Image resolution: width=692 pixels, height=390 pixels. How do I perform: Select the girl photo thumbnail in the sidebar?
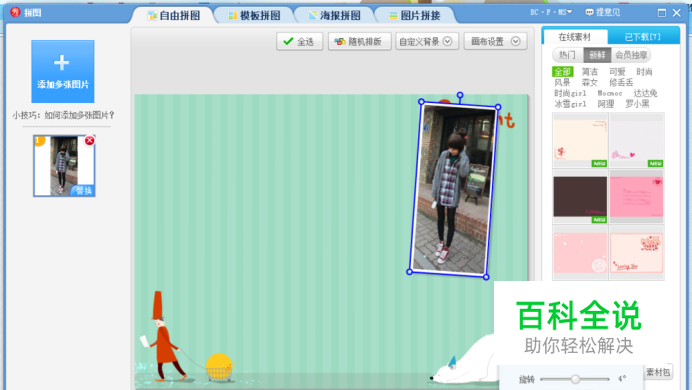coord(64,166)
